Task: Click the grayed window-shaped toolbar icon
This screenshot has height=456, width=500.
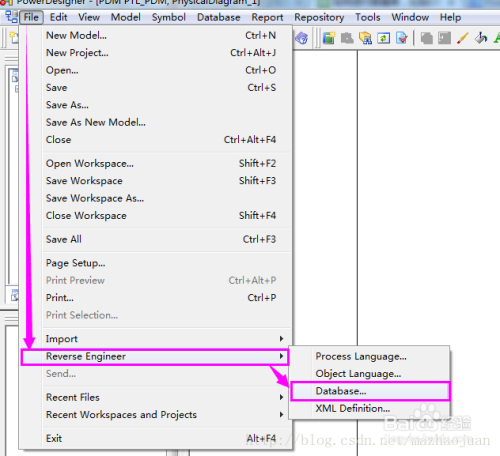Action: [x=444, y=38]
